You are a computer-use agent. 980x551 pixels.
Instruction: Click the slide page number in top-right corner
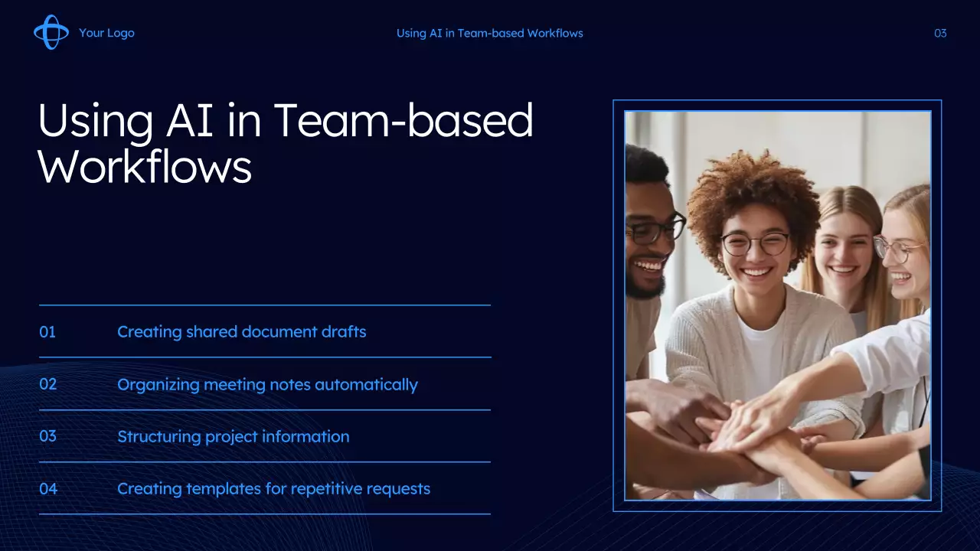940,33
